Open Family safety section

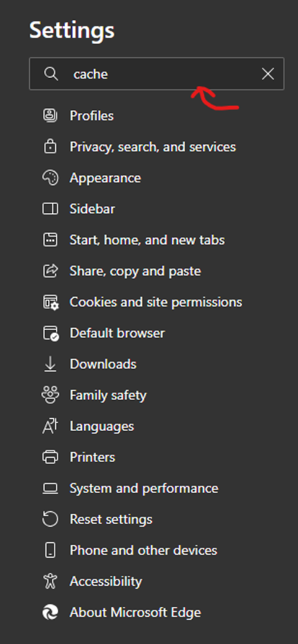pos(108,395)
